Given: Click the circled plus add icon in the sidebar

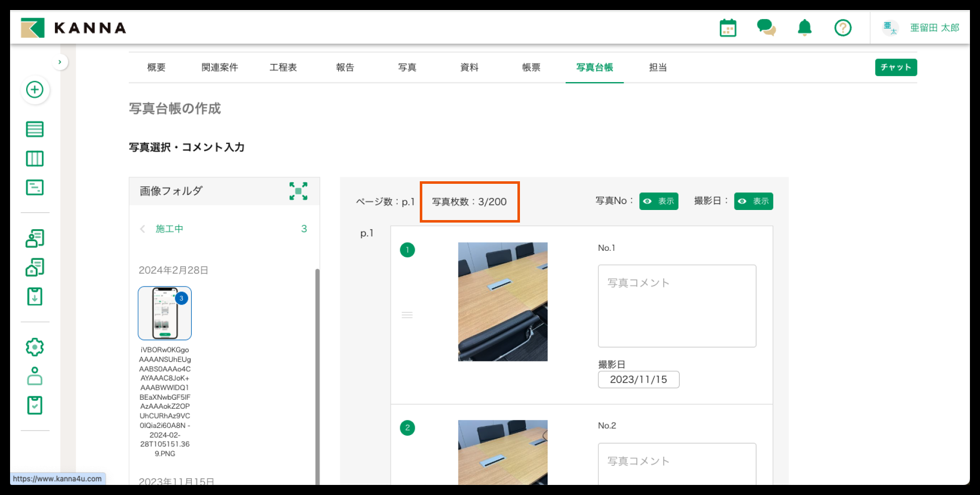Looking at the screenshot, I should [x=35, y=90].
